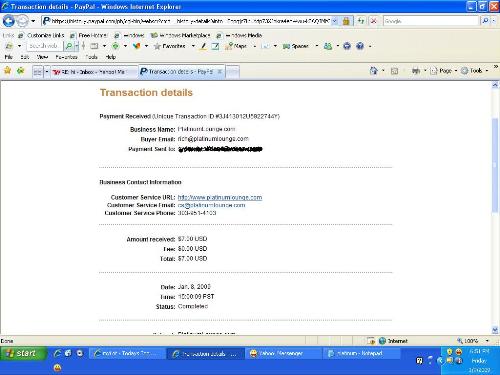Open the zoom level 100% dropdown
The height and width of the screenshot is (375, 500).
[487, 341]
